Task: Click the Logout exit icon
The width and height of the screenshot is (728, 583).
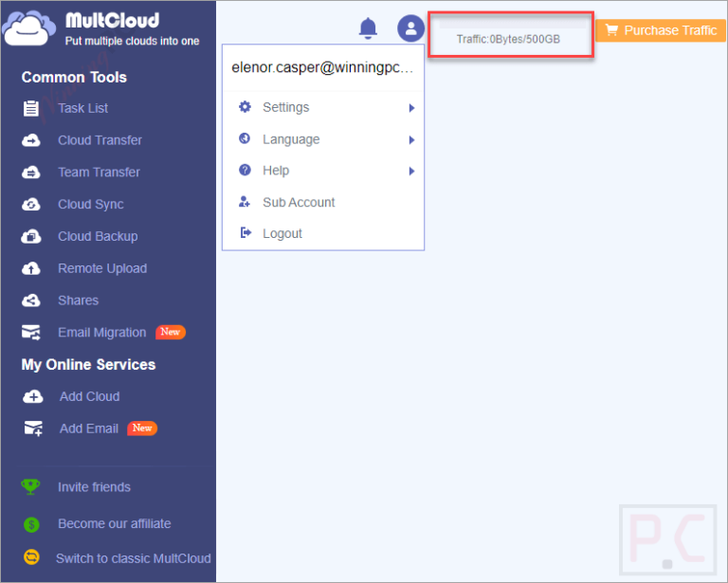Action: (246, 232)
